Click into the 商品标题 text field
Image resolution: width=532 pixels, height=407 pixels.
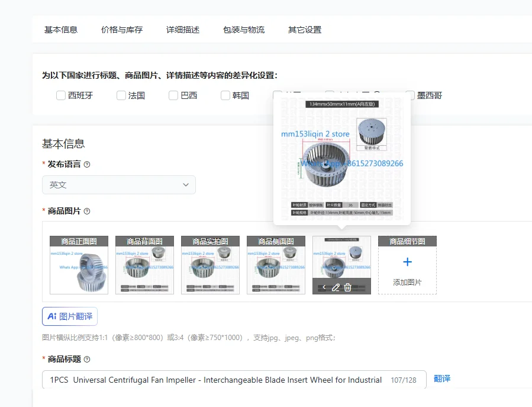tap(234, 380)
